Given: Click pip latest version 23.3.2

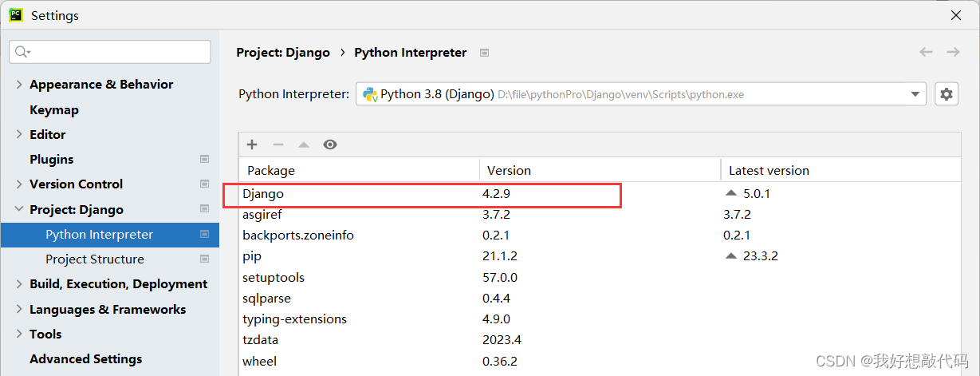Looking at the screenshot, I should 760,256.
